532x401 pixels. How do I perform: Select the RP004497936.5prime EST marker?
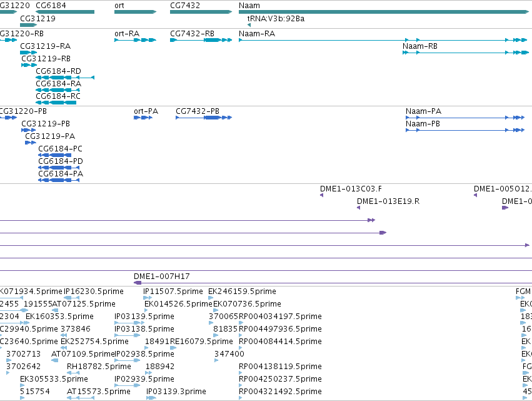click(241, 335)
